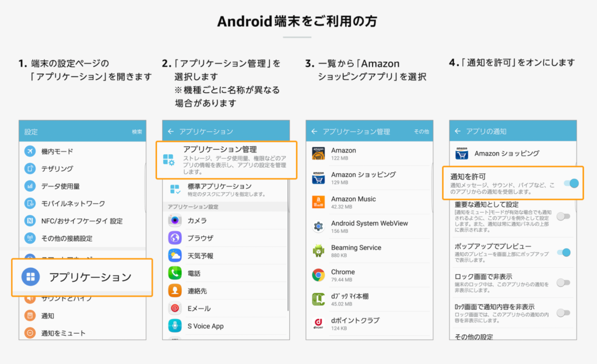Open Amazon ショッピング 129 MB in app list
Viewport: 597px width, 364px height.
pos(369,178)
